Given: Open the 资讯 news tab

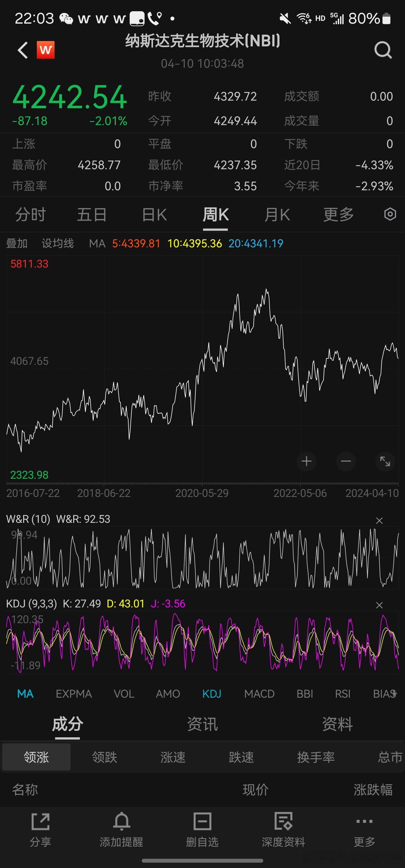Looking at the screenshot, I should coord(202,724).
